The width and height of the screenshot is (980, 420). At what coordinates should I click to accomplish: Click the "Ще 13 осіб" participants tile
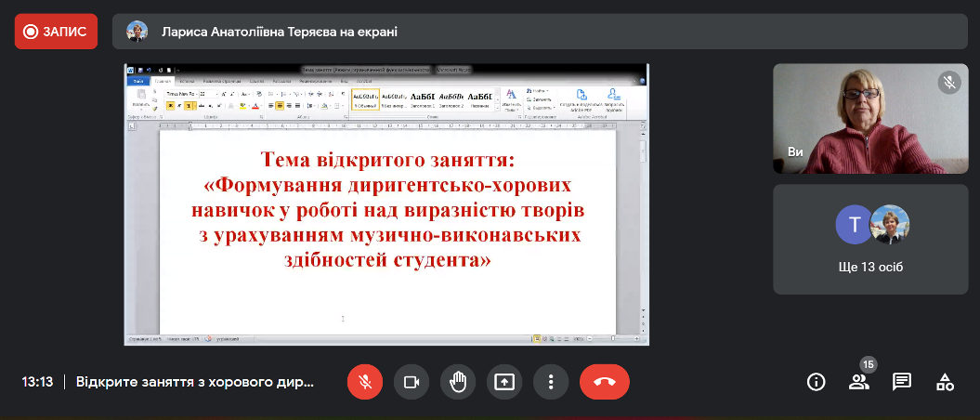click(x=869, y=239)
